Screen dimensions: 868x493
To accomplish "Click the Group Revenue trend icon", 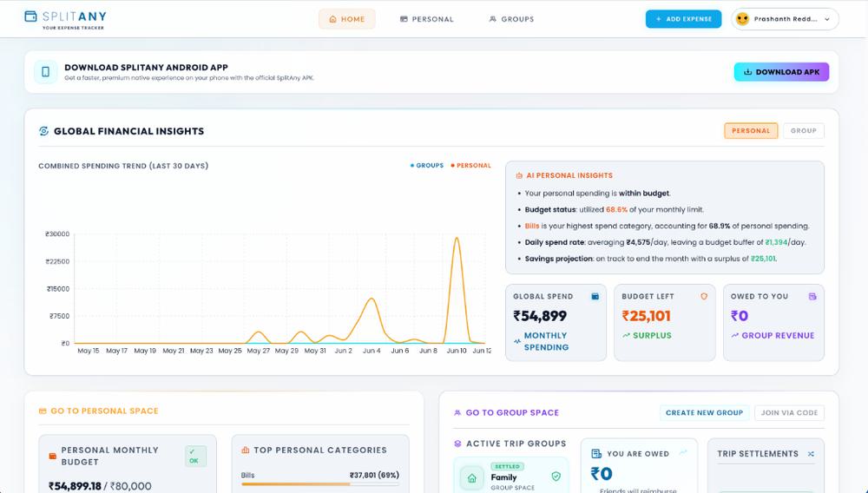I will [734, 335].
